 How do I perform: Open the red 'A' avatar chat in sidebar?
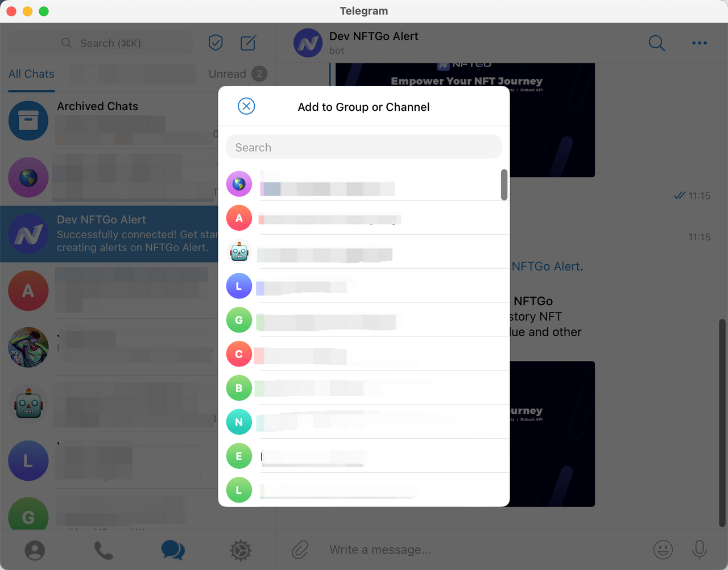pos(109,290)
